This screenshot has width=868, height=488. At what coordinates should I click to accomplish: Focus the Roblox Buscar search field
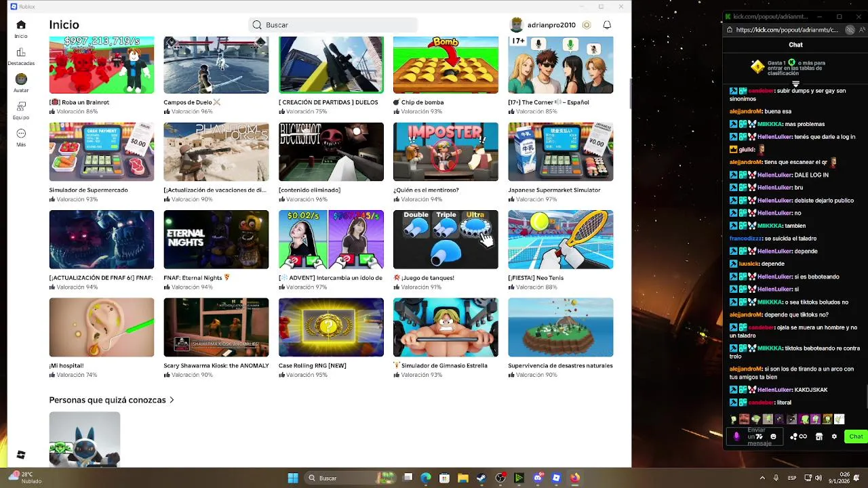332,25
